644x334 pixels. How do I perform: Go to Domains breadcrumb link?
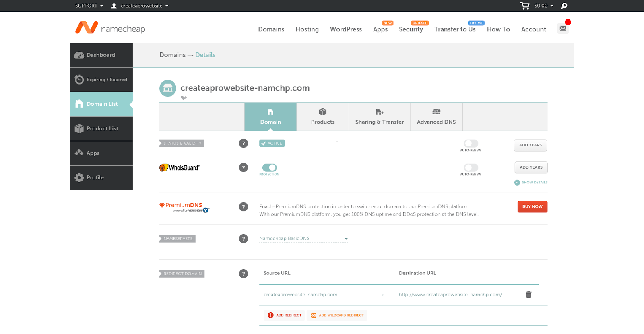172,55
